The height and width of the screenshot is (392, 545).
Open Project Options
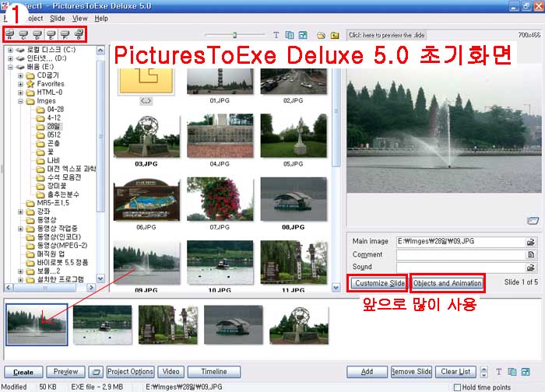coord(130,372)
